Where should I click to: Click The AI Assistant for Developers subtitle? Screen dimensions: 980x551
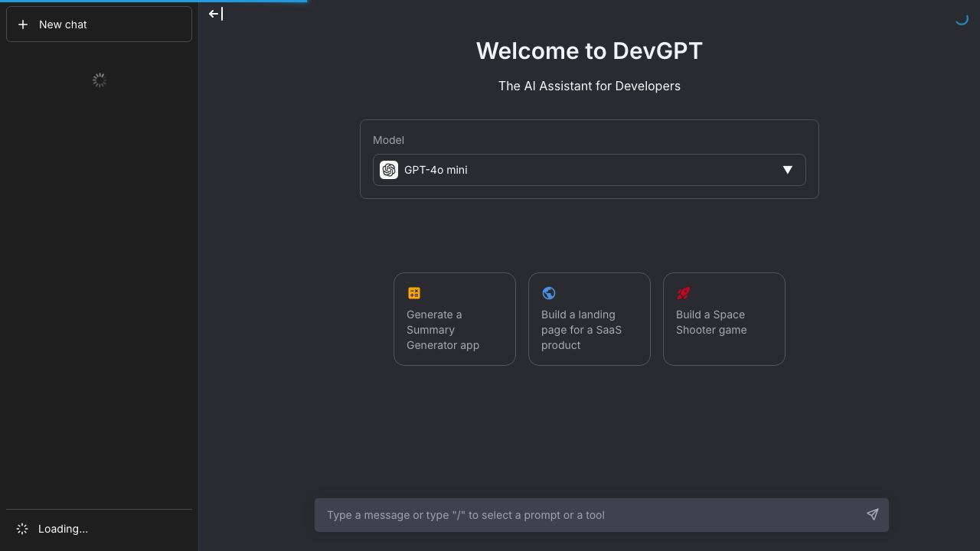click(590, 86)
